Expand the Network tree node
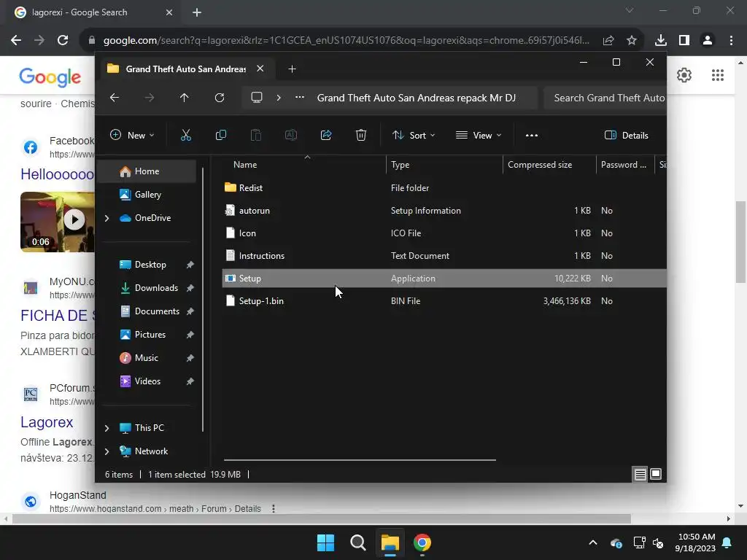 point(107,451)
